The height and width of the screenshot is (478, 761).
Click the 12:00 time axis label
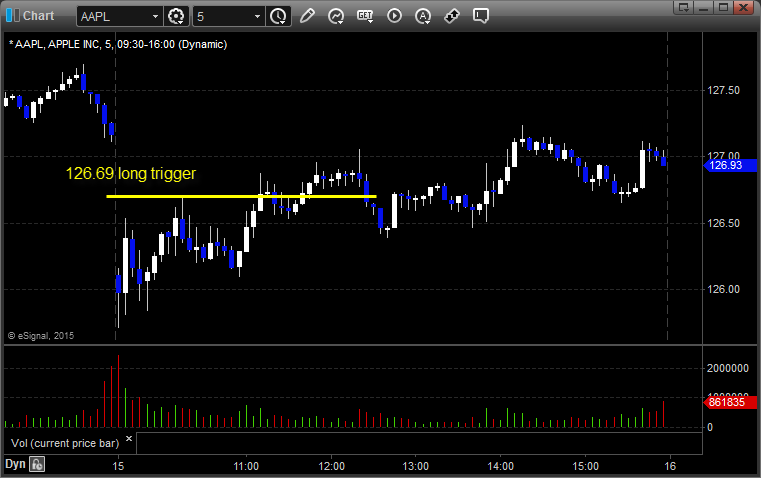click(331, 466)
